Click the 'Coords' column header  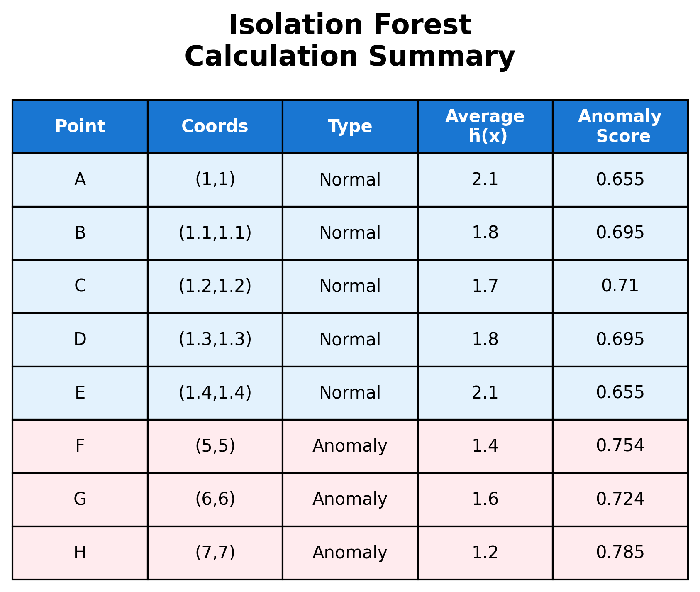point(215,127)
